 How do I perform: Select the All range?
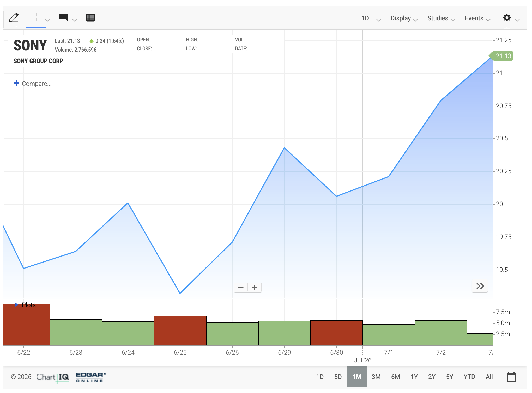pos(489,377)
